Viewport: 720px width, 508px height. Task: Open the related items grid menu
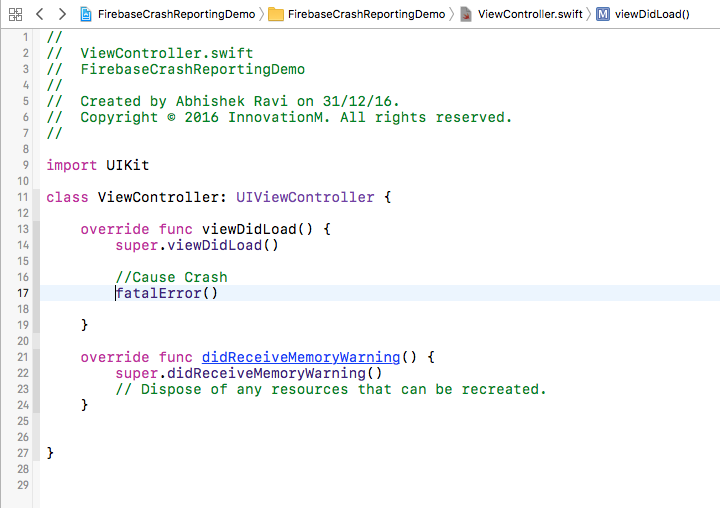coord(15,14)
